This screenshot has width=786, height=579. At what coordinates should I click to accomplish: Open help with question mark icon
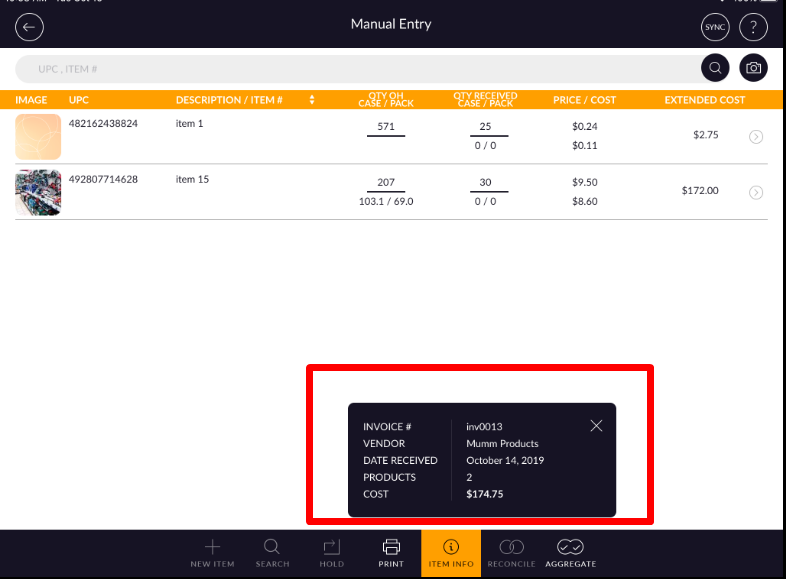[x=754, y=27]
